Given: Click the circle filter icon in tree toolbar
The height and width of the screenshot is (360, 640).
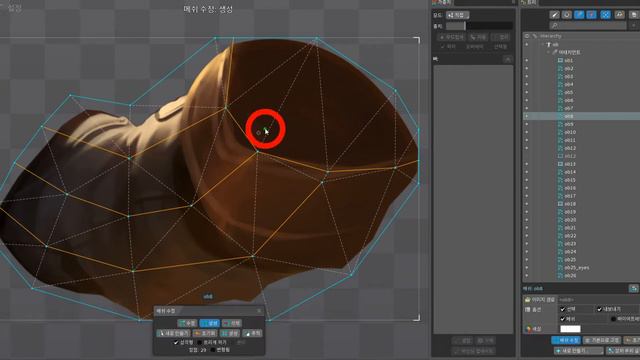Looking at the screenshot, I should click(x=567, y=15).
